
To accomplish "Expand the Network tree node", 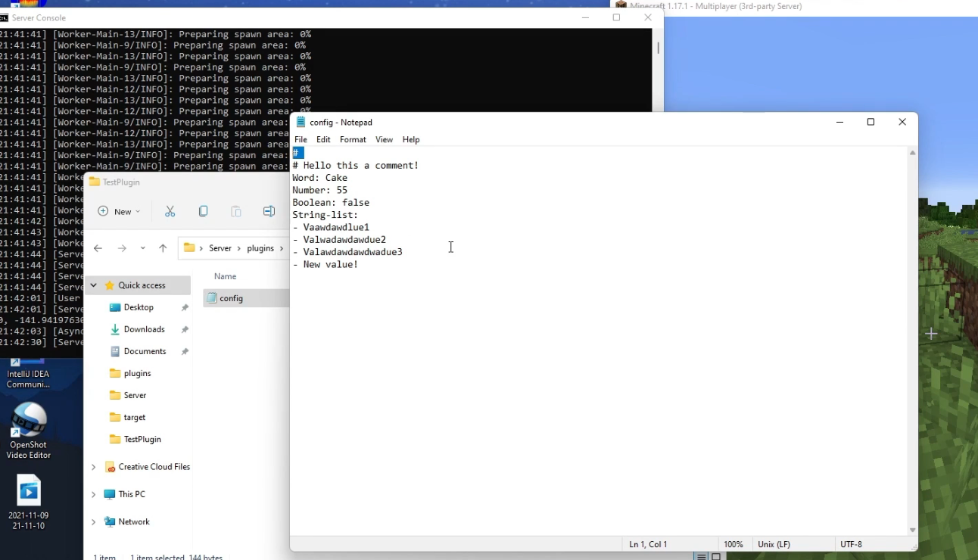I will pos(94,522).
